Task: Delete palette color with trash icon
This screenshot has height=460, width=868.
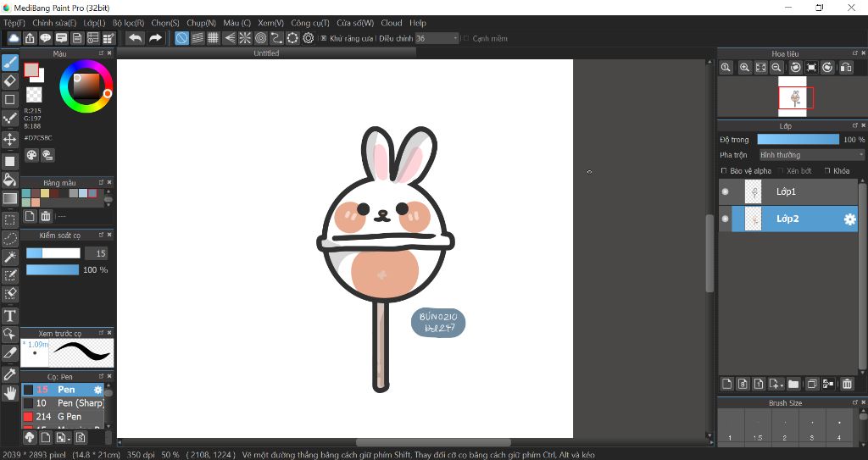Action: pyautogui.click(x=46, y=216)
